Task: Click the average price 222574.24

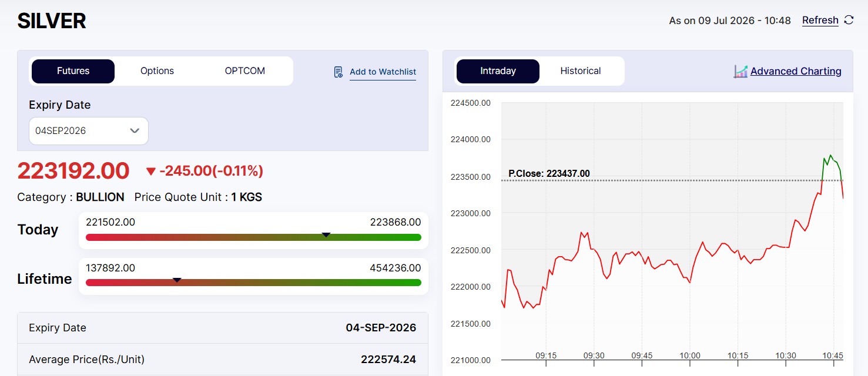Action: click(388, 360)
